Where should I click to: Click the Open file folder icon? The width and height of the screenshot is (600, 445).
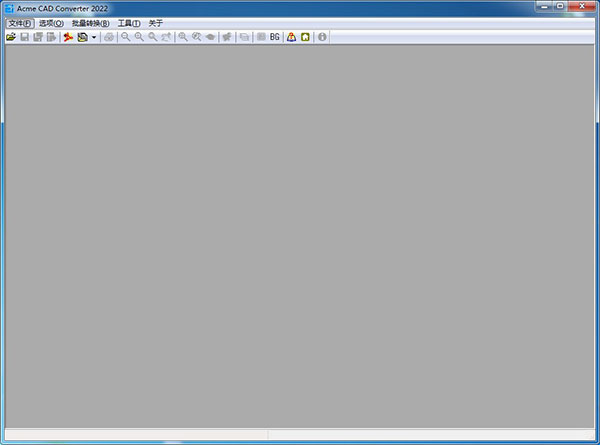coord(11,37)
